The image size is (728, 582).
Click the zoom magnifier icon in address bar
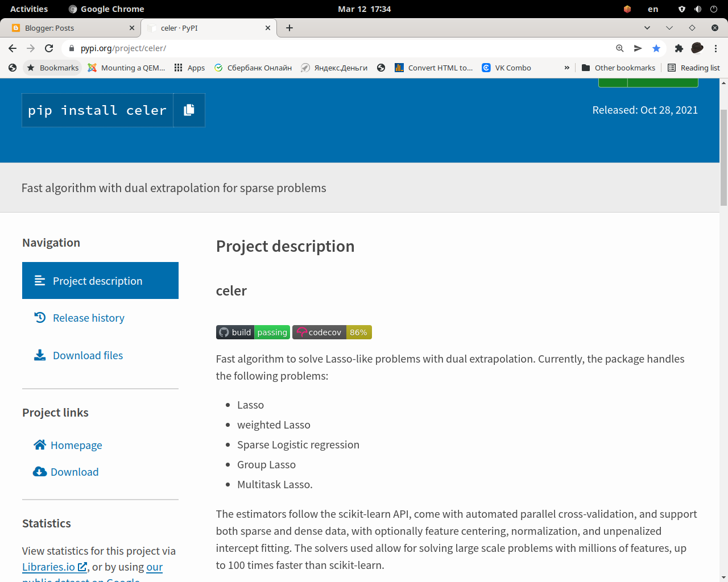pyautogui.click(x=620, y=48)
